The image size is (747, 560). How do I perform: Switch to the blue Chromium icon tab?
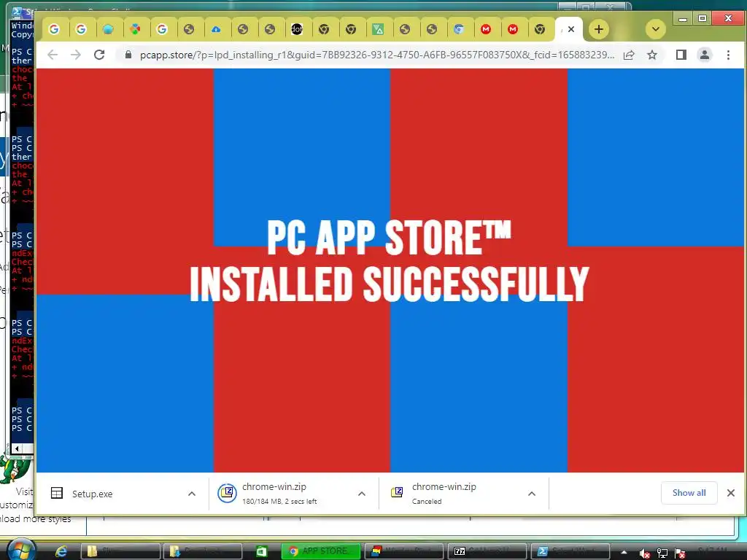pos(459,29)
